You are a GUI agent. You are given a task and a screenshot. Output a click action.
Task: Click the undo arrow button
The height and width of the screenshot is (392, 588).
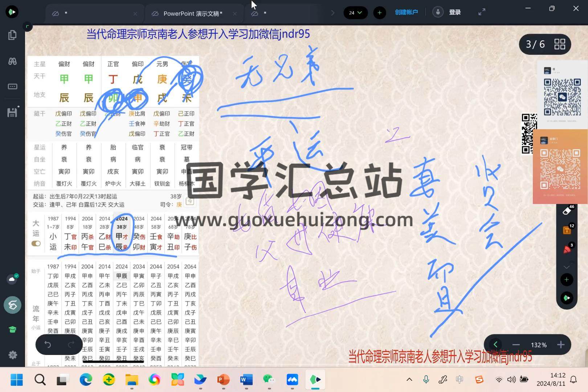coord(48,344)
